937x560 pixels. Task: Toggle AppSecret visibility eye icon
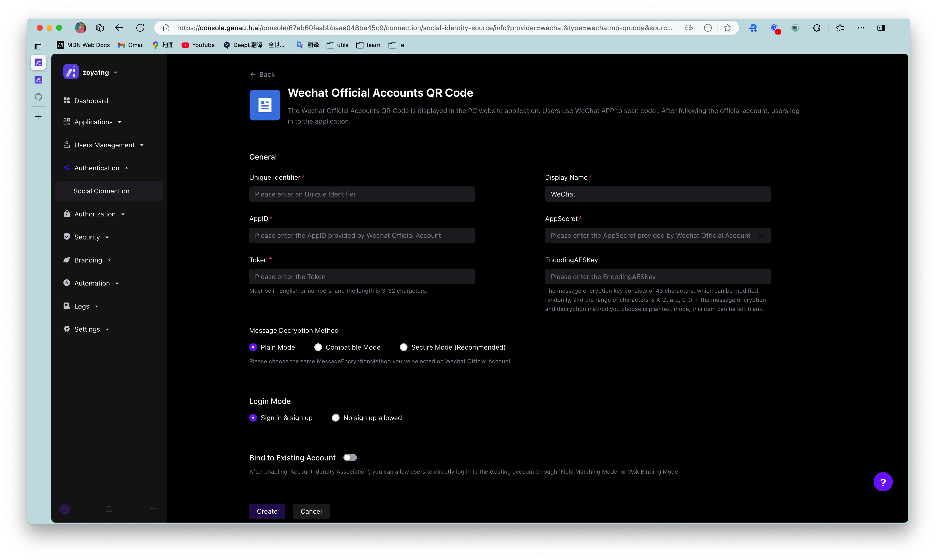point(761,235)
